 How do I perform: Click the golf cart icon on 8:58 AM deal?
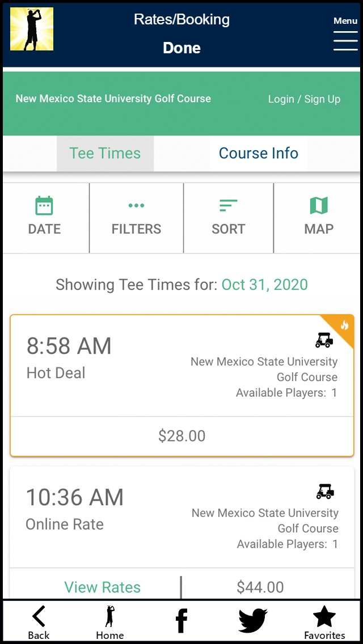point(323,338)
